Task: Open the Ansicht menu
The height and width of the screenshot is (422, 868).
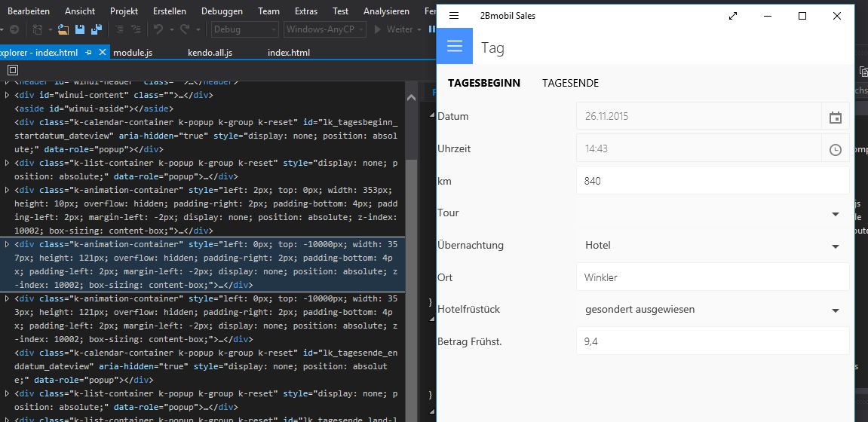Action: coord(80,11)
